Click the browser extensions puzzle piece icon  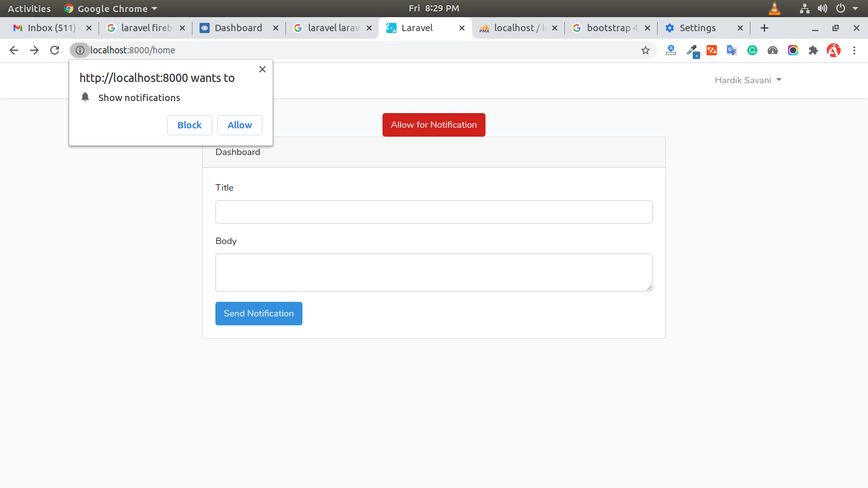(x=813, y=50)
